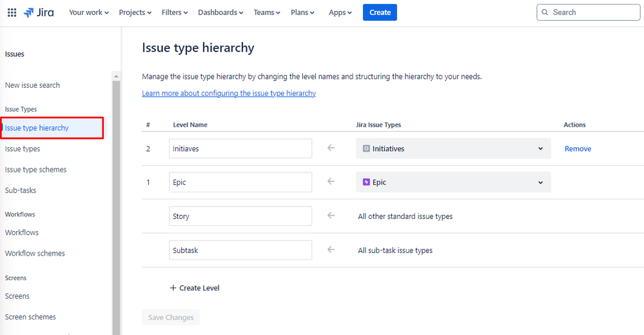
Task: Click the Actions column header
Action: [574, 125]
